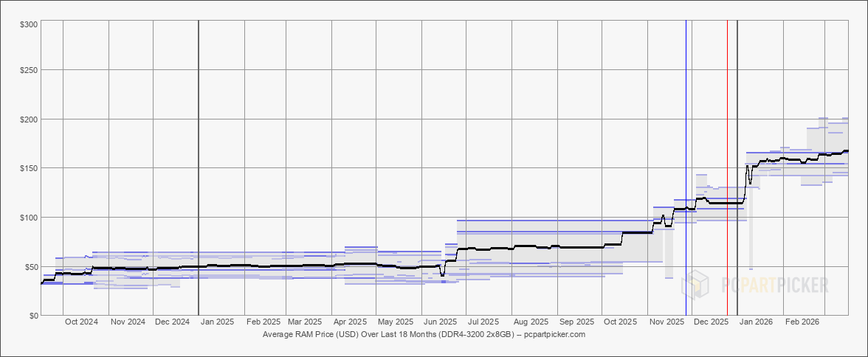Viewport: 868px width, 357px height.
Task: Click the Dec 2025 axis label
Action: pyautogui.click(x=711, y=322)
